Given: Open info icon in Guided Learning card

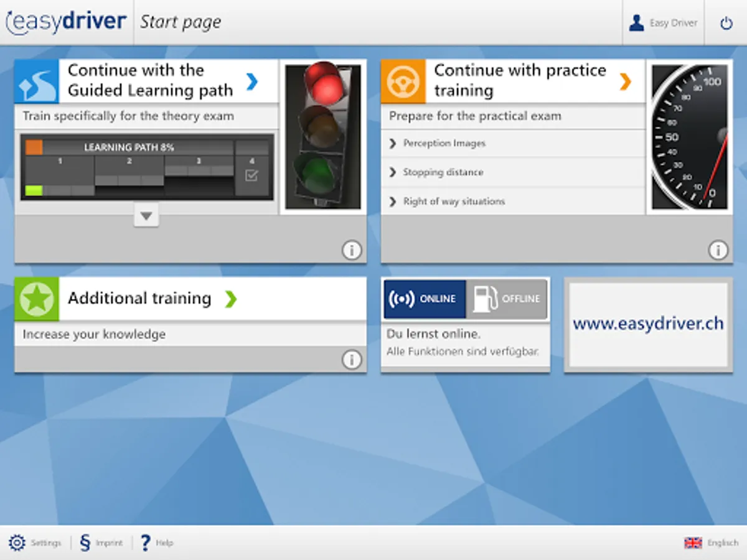Looking at the screenshot, I should pyautogui.click(x=352, y=250).
